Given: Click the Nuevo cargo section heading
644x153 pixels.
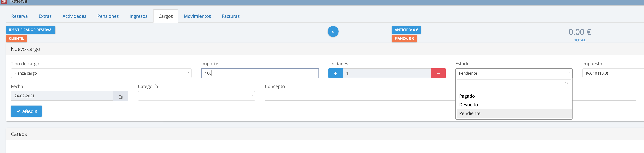Looking at the screenshot, I should (26, 49).
